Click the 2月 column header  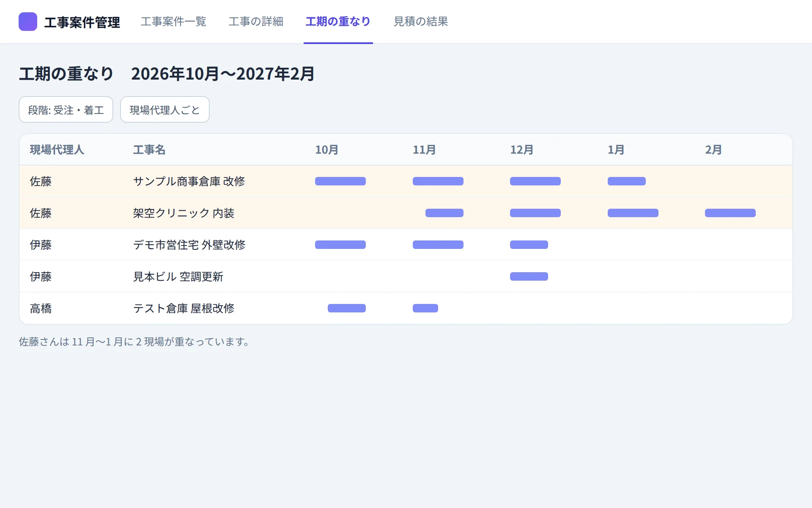[x=713, y=150]
